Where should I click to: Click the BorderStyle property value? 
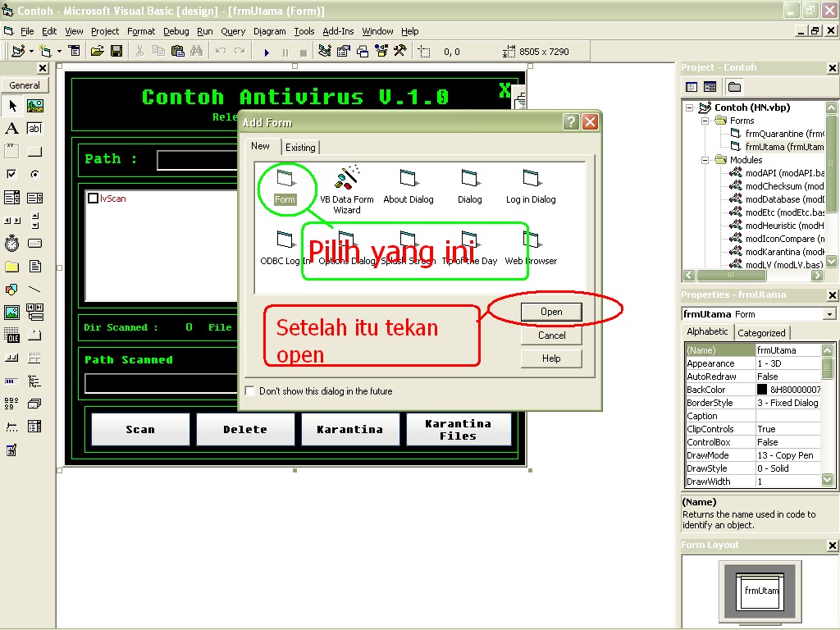(x=787, y=403)
